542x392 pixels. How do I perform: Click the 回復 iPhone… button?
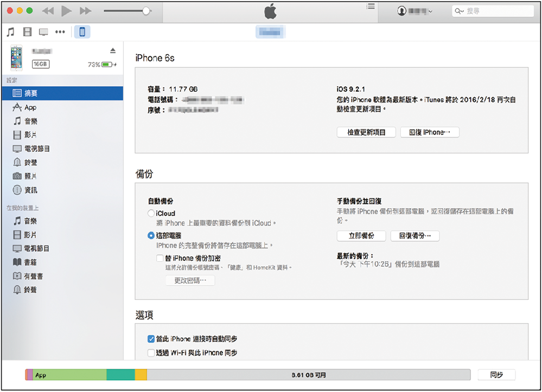(430, 132)
